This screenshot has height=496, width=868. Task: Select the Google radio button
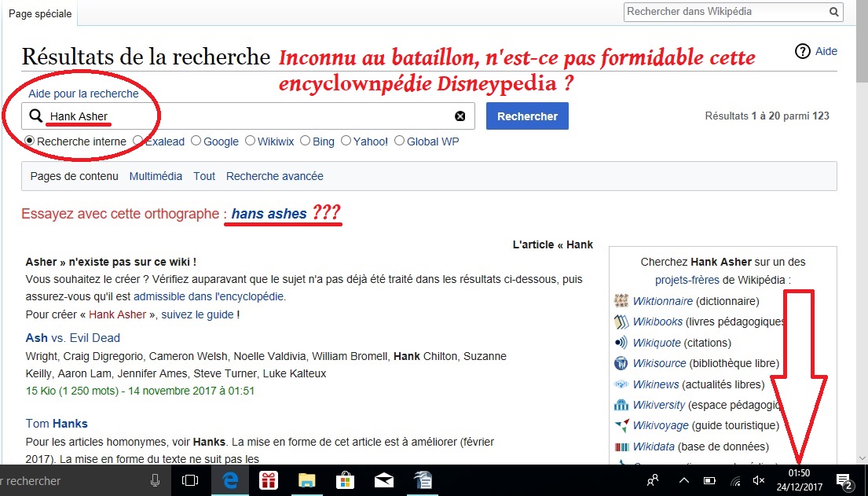pos(196,141)
